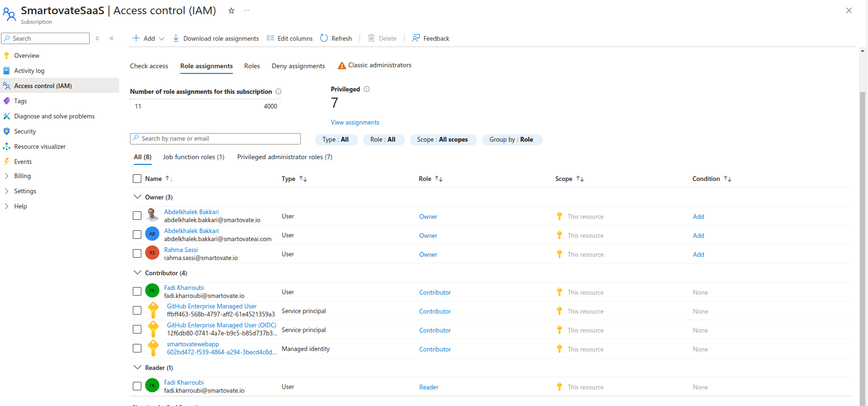
Task: Check the box for abdelkhalek.bakkari@smartovate.io row
Action: pyautogui.click(x=137, y=216)
